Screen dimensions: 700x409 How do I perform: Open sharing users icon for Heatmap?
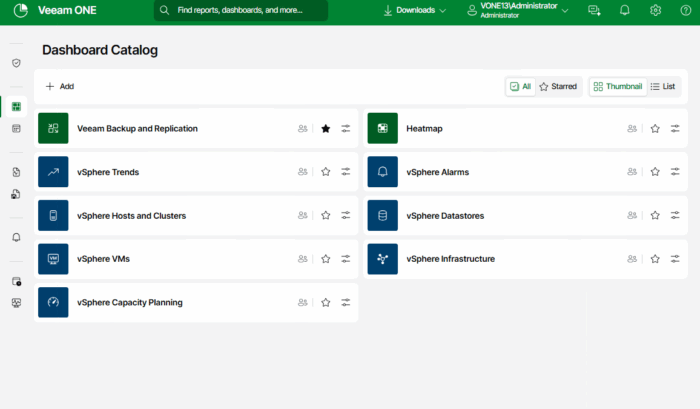coord(632,128)
